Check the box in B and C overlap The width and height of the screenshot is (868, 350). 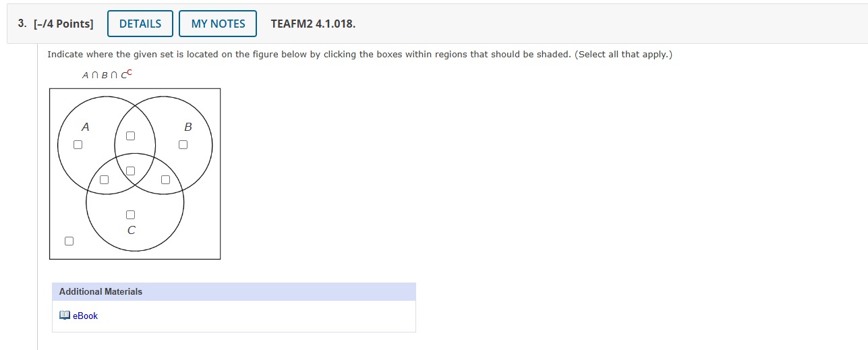click(x=165, y=179)
